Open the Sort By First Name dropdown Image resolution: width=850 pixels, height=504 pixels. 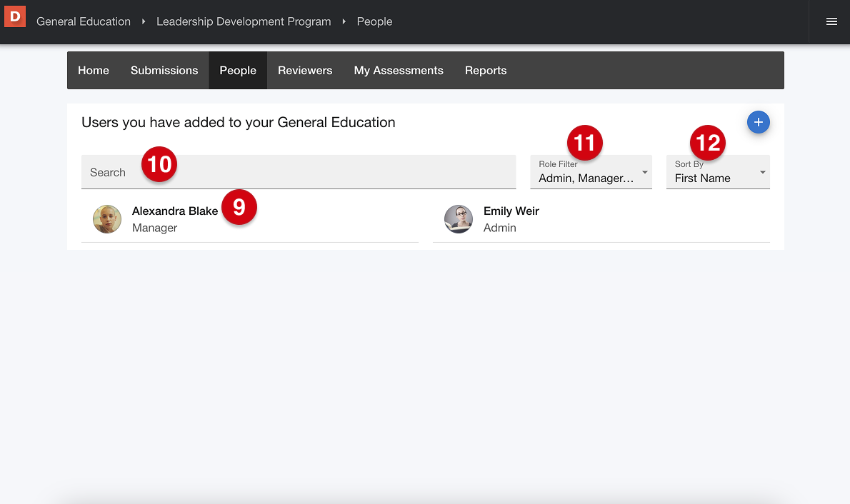tap(718, 172)
